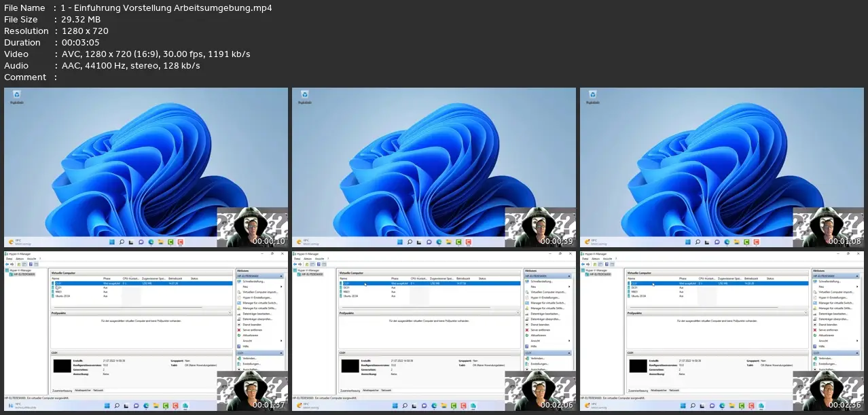This screenshot has height=415, width=868.
Task: Open Chat taskbar icon in 00:00:39 frame
Action: (429, 242)
